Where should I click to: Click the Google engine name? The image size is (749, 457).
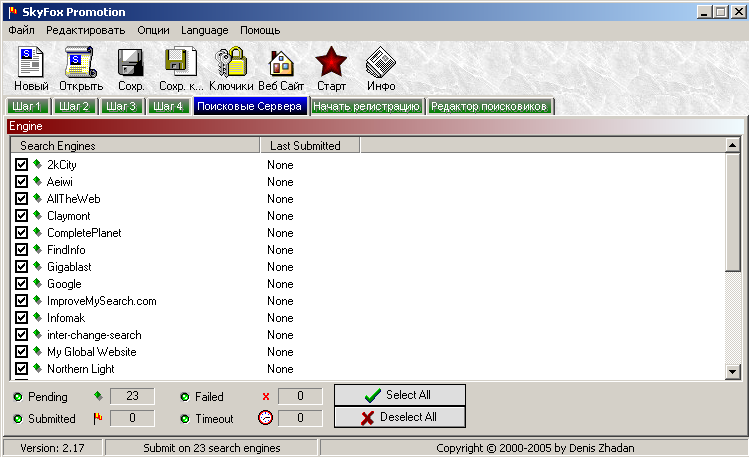(64, 284)
